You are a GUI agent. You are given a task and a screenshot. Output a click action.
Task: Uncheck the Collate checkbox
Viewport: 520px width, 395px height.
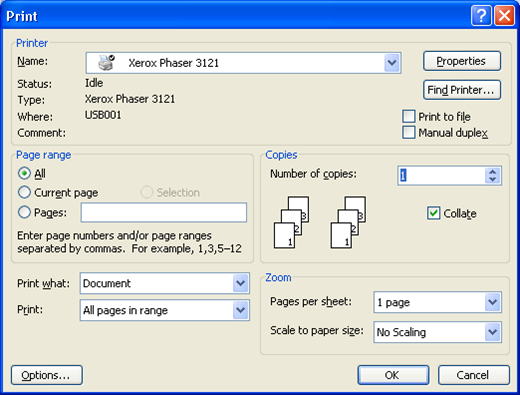pyautogui.click(x=433, y=213)
